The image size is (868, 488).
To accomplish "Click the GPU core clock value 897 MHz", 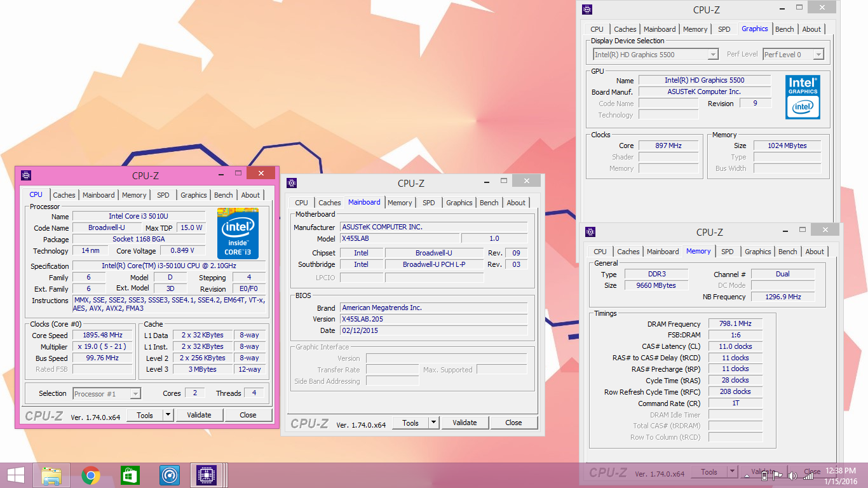I will (668, 146).
